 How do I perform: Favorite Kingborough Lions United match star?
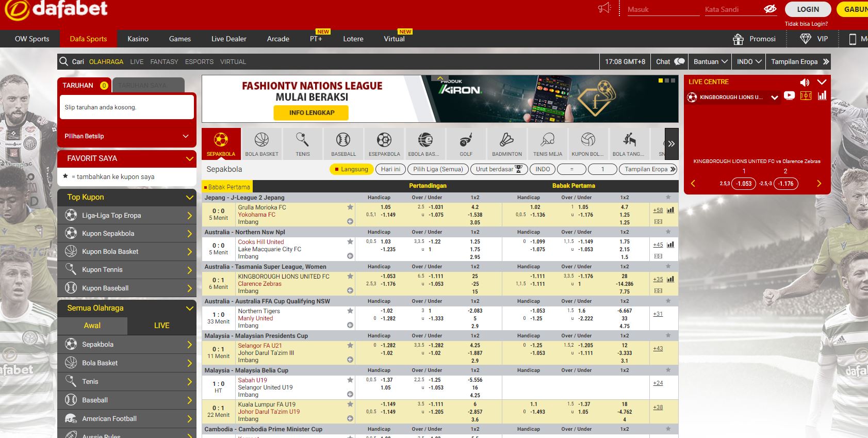(x=350, y=276)
